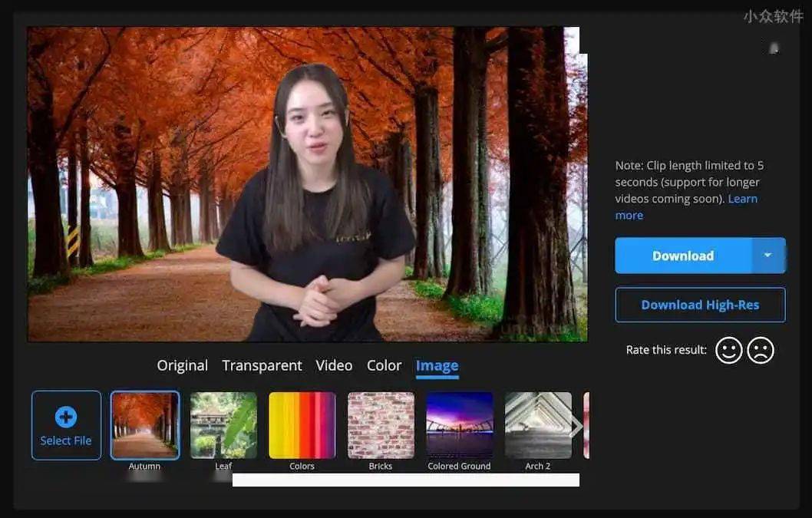This screenshot has height=518, width=812.
Task: Click the plus icon in Select File
Action: pos(66,417)
